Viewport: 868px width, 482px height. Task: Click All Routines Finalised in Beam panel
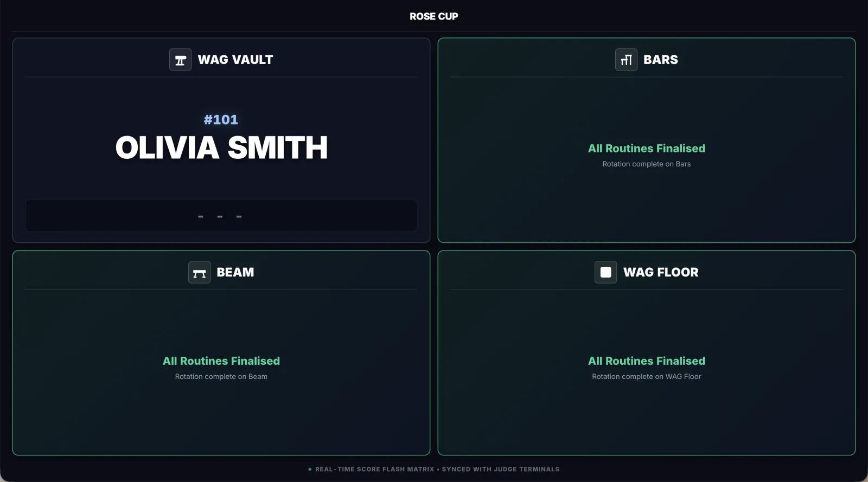tap(221, 361)
